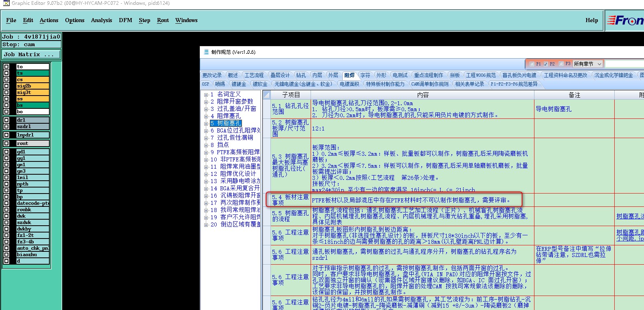Click the 12:1 content cell
The width and height of the screenshot is (644, 310).
pyautogui.click(x=423, y=128)
